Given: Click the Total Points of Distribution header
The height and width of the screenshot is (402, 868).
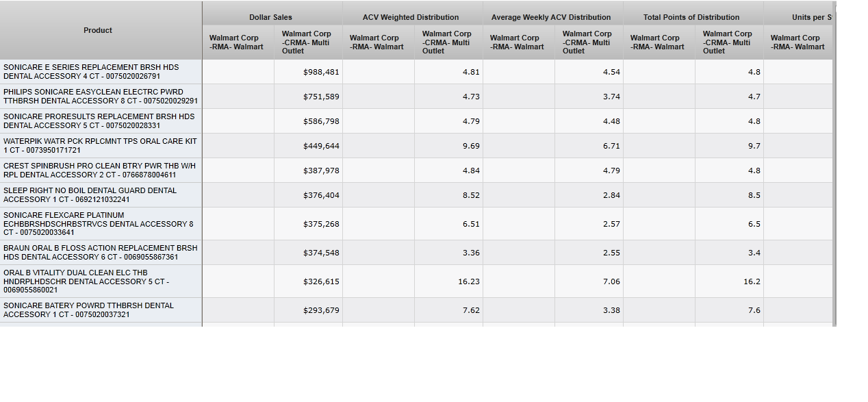Looking at the screenshot, I should (691, 17).
